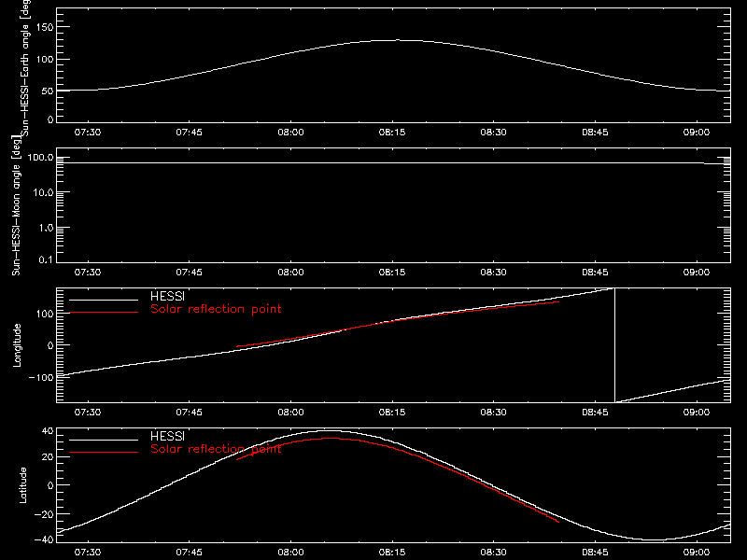
Task: Select the Latitude axis title
Action: (x=22, y=485)
